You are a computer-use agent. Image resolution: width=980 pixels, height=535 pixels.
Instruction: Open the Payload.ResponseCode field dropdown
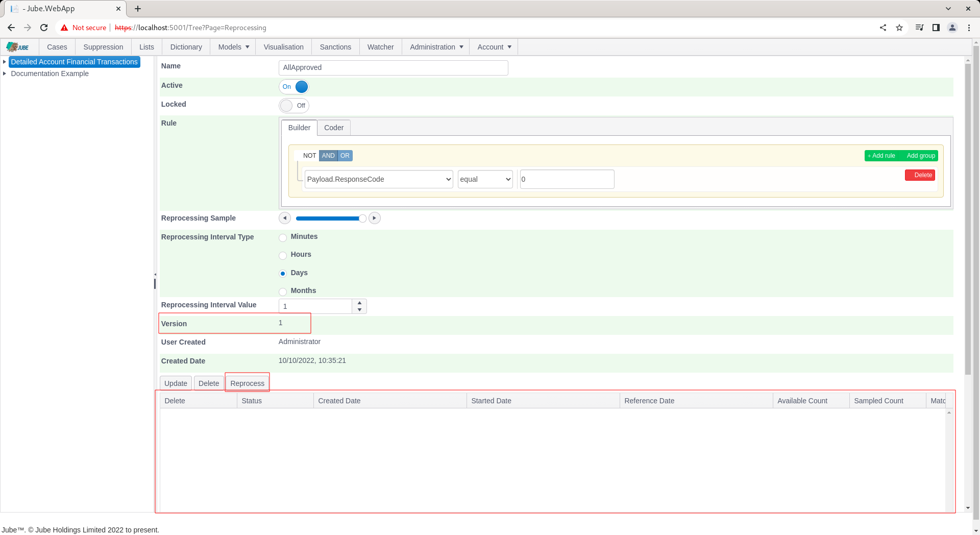[379, 179]
